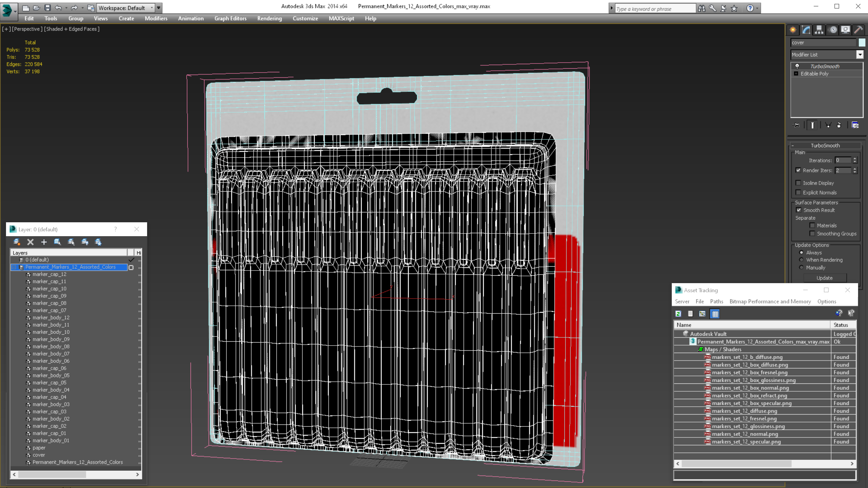Open the Create command panel tab (sun icon)

tap(793, 30)
